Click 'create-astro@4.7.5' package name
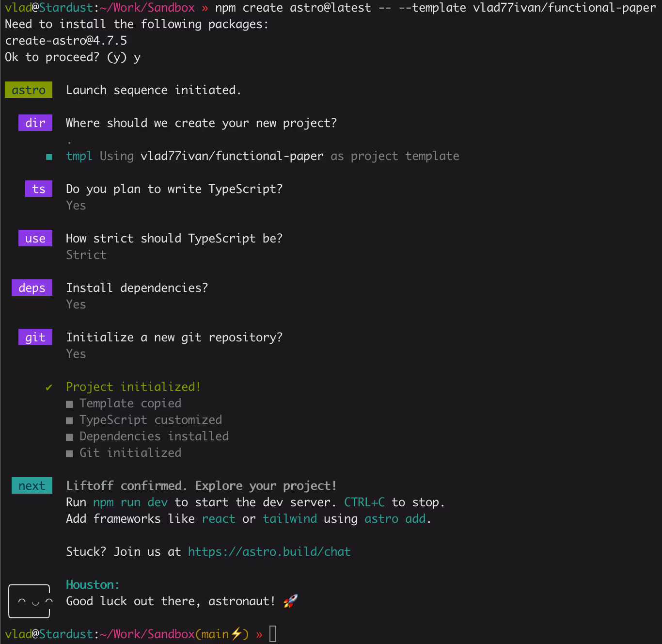The width and height of the screenshot is (662, 644). tap(66, 41)
